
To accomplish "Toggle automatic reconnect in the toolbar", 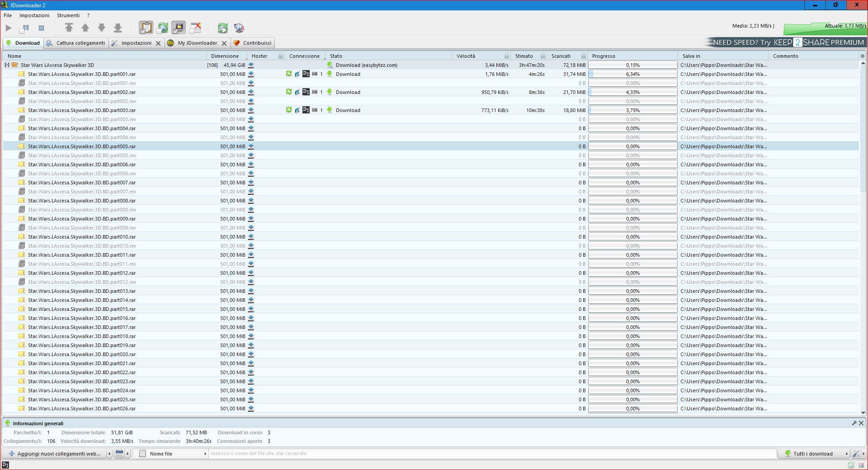I will [162, 28].
